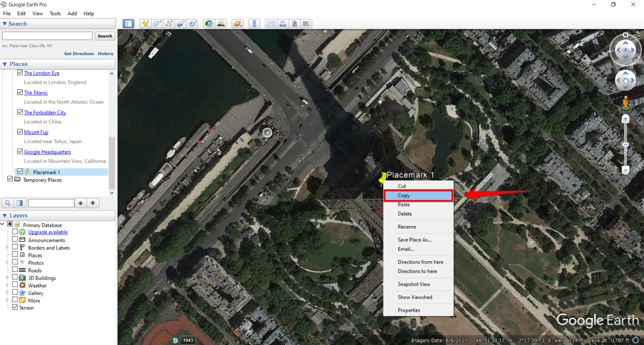Click the 1943 historical imagery clock icon
Screen dimensions: 644x345
click(x=175, y=340)
